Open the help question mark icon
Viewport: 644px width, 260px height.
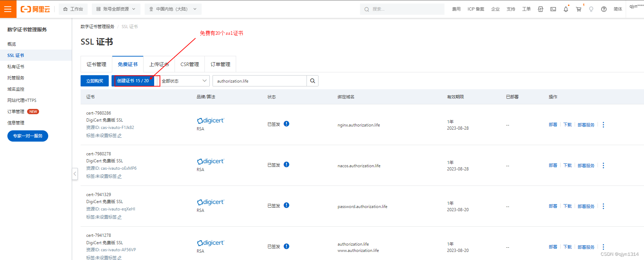pos(604,9)
